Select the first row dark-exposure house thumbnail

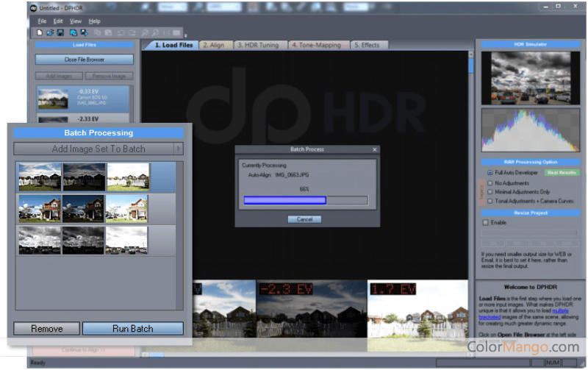click(84, 177)
